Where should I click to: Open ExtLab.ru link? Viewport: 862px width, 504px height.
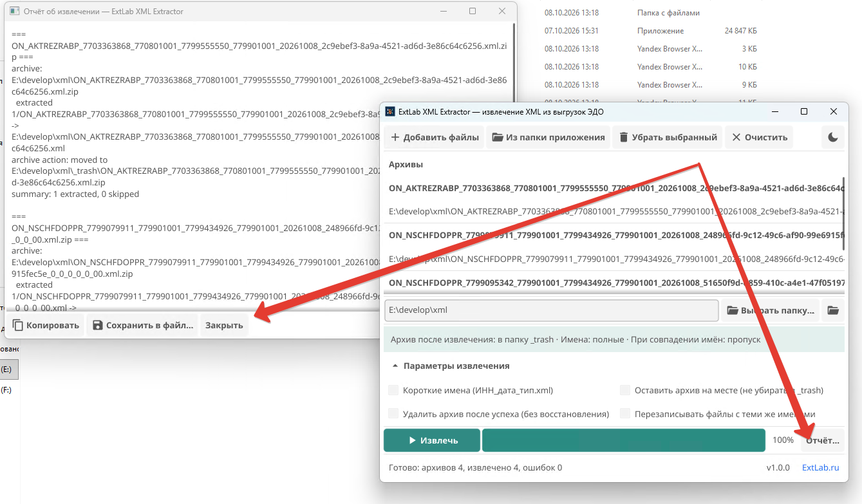(x=820, y=468)
